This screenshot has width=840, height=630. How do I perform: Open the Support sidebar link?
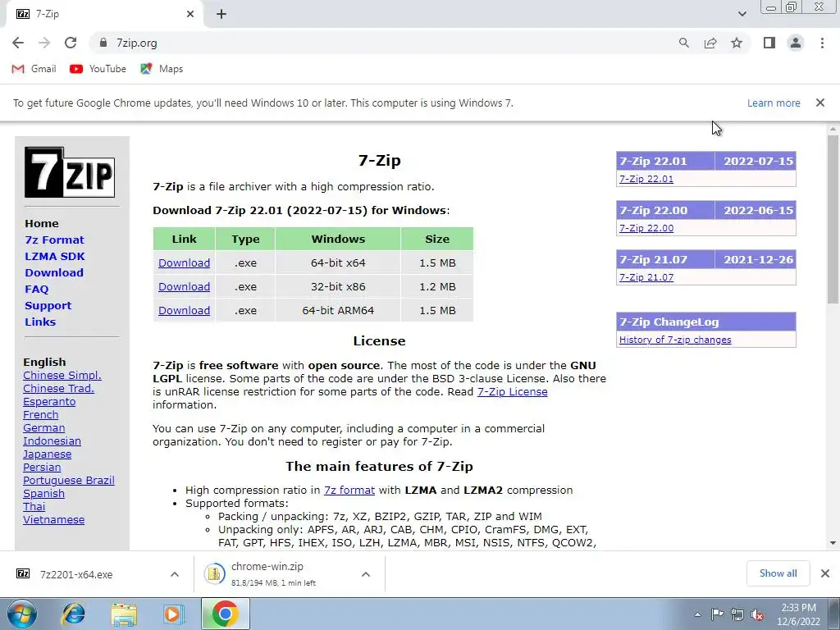48,306
